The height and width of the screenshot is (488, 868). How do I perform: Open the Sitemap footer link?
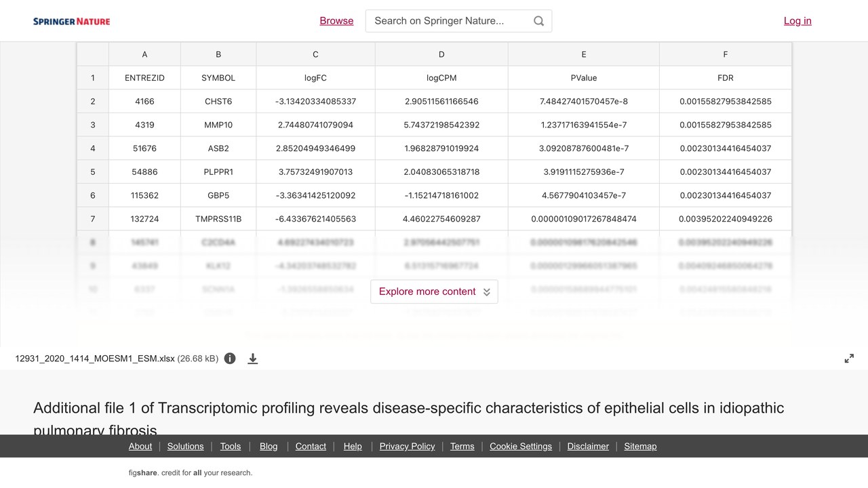click(x=640, y=446)
